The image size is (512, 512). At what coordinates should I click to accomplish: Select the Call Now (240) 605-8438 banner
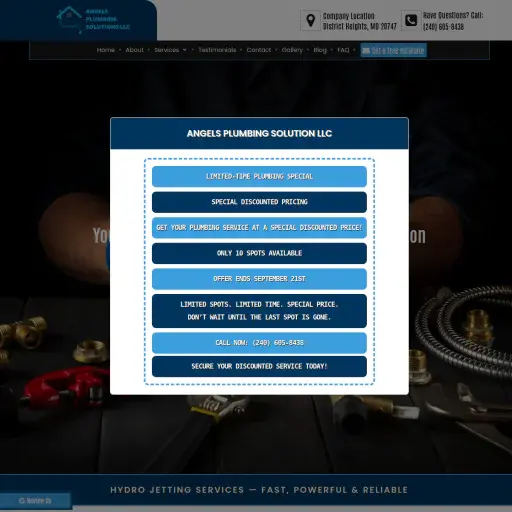(259, 343)
